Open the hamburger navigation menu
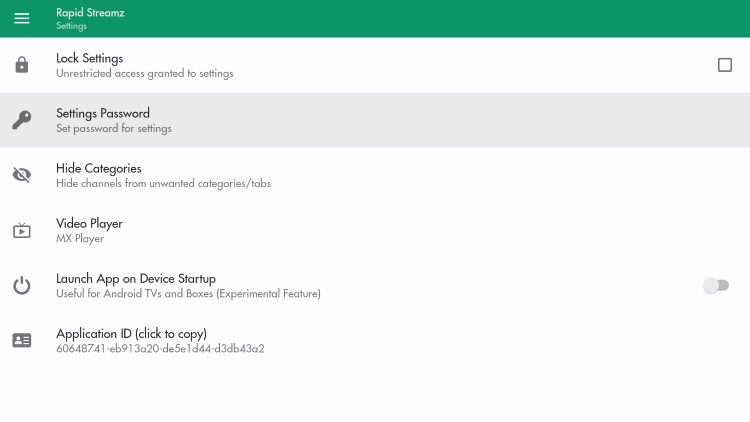The width and height of the screenshot is (750, 422). click(x=22, y=18)
